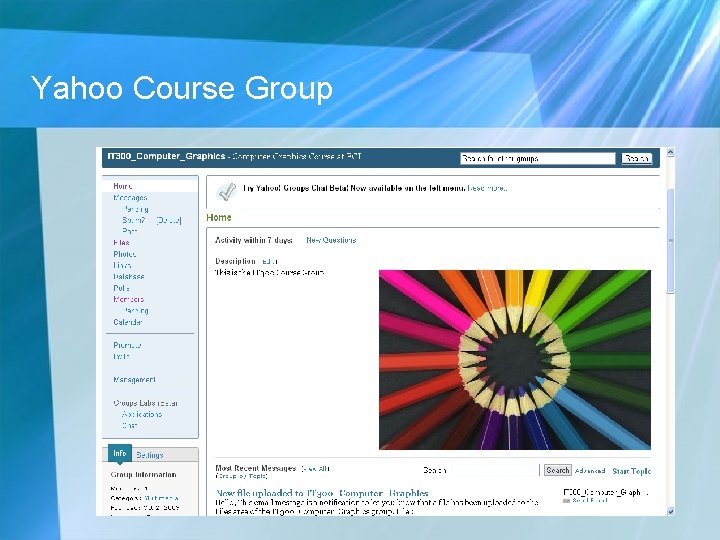Open the Spam? entry under Messages
The width and height of the screenshot is (720, 540).
[x=134, y=220]
